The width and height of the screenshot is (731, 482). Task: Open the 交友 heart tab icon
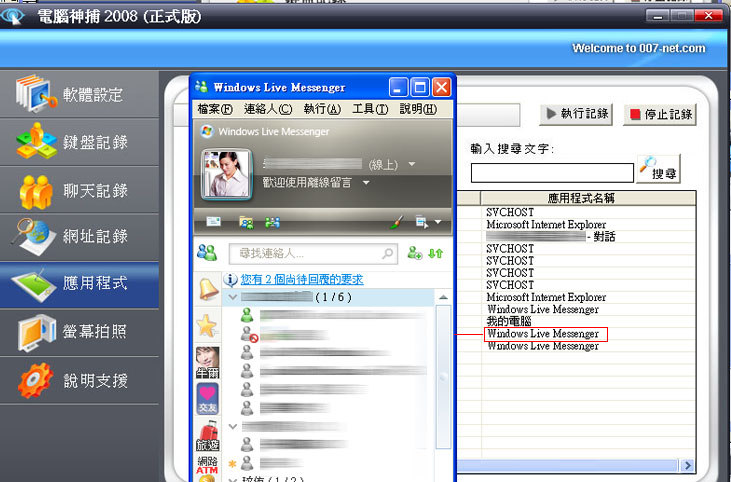pyautogui.click(x=207, y=399)
